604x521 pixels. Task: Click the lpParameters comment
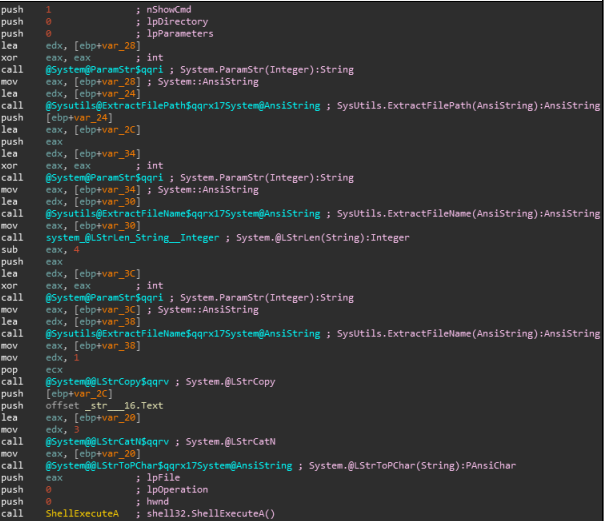click(x=180, y=34)
